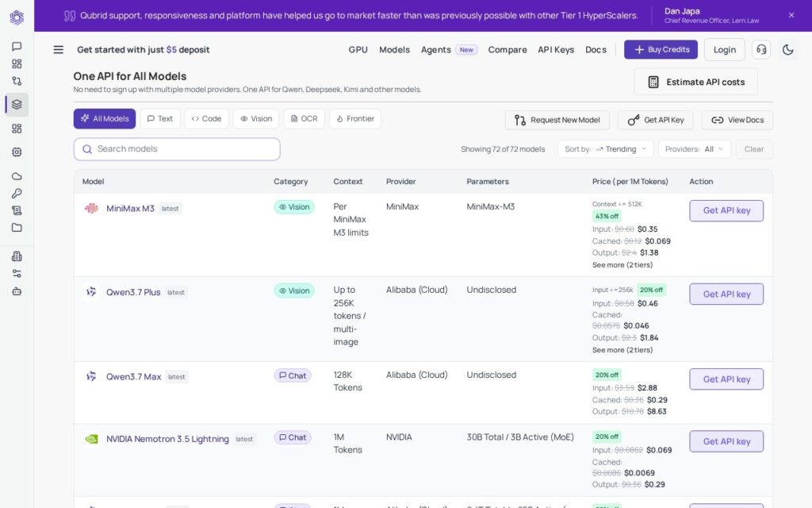The height and width of the screenshot is (508, 812).
Task: Click the server list sidebar icon
Action: [17, 210]
